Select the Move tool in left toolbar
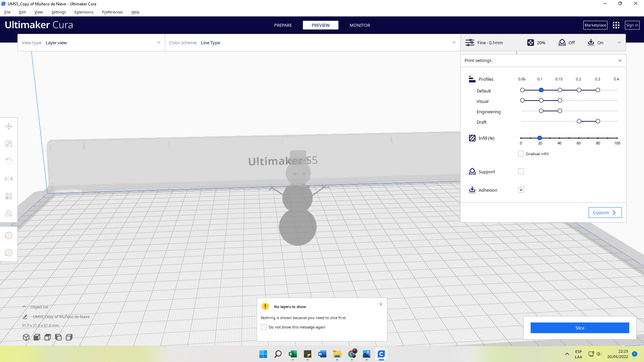This screenshot has width=644, height=362. pyautogui.click(x=9, y=126)
